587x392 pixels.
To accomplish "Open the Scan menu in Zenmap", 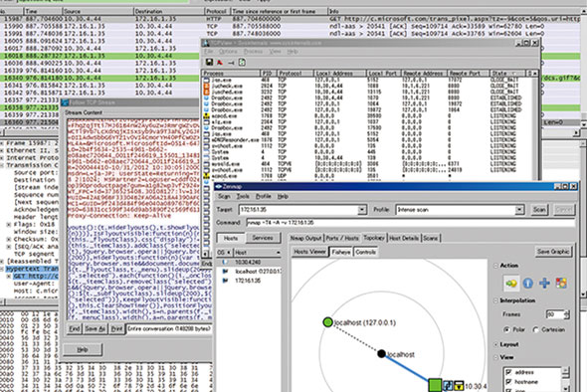I will pos(224,196).
